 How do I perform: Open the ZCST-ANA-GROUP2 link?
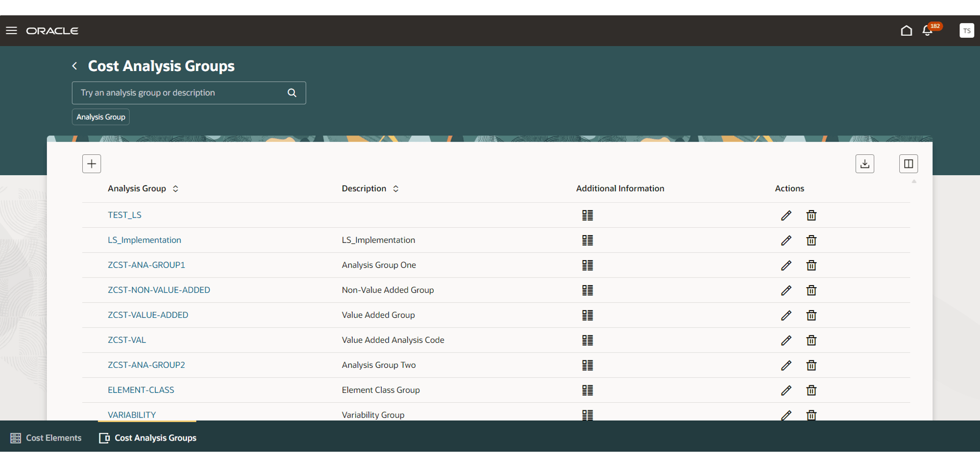(146, 365)
